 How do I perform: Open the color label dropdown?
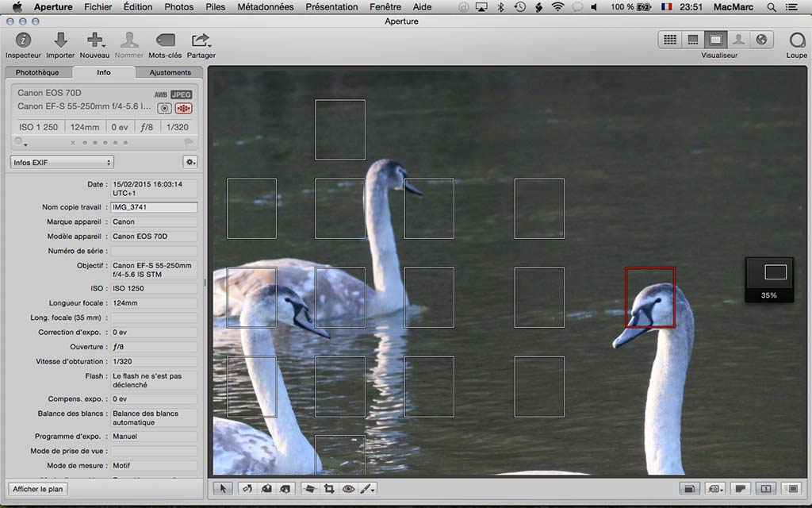tap(20, 142)
